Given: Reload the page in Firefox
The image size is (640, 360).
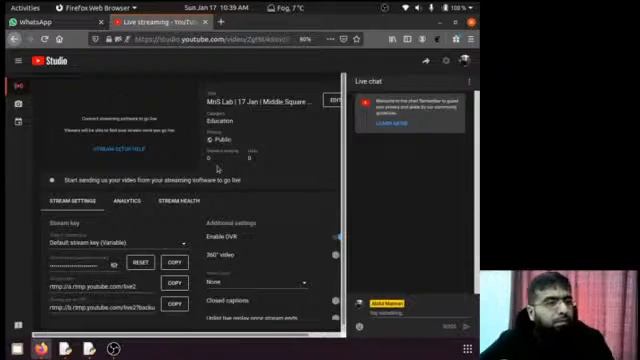Looking at the screenshot, I should [44, 39].
